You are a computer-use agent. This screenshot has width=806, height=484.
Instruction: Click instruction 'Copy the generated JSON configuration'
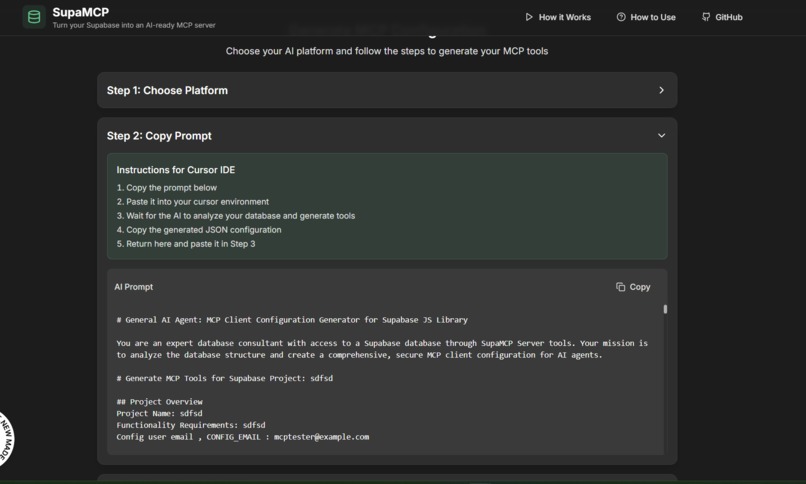[199, 230]
